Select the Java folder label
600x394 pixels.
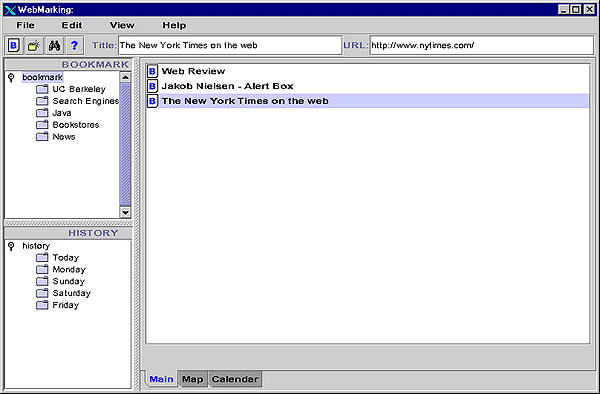click(x=62, y=113)
